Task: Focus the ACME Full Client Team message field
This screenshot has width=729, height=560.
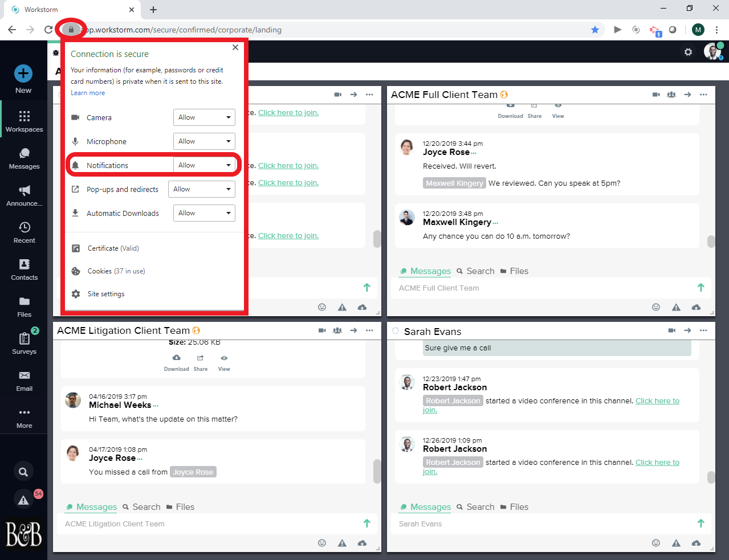Action: pos(544,288)
